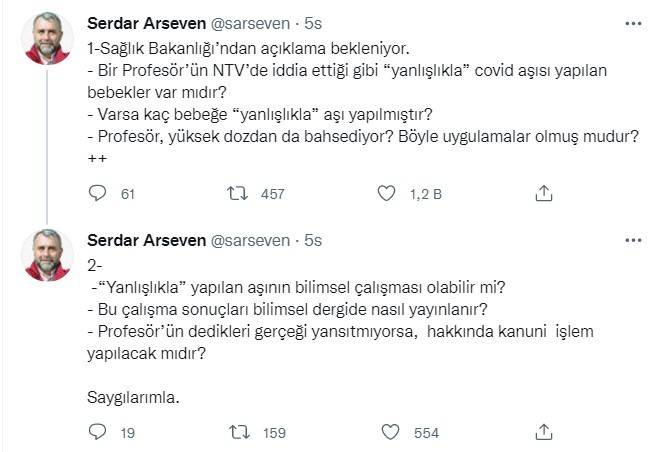The width and height of the screenshot is (654, 452).
Task: Click the 5s timestamp of first tweet
Action: click(x=313, y=23)
